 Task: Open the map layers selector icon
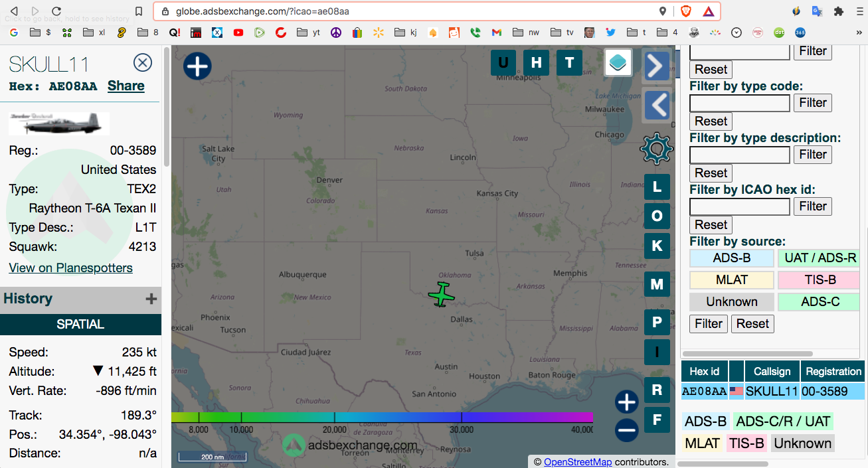(618, 63)
